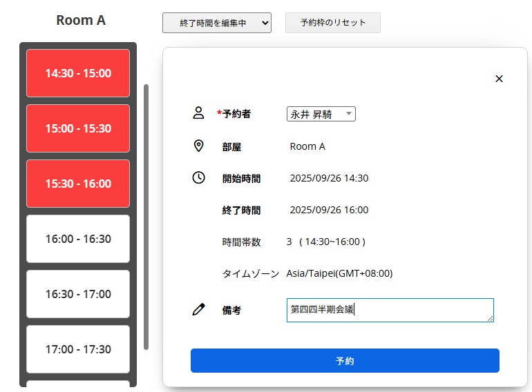
Task: Select the 16:00 - 16:30 time slot
Action: tap(78, 239)
